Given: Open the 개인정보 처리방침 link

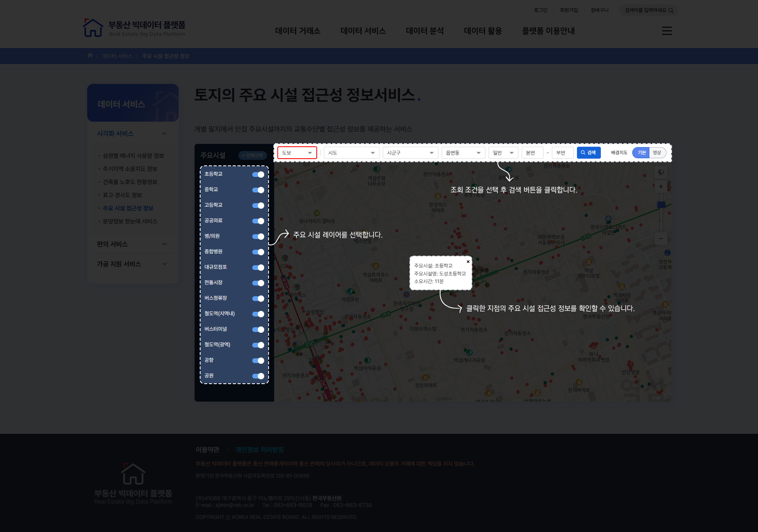Looking at the screenshot, I should (x=259, y=449).
